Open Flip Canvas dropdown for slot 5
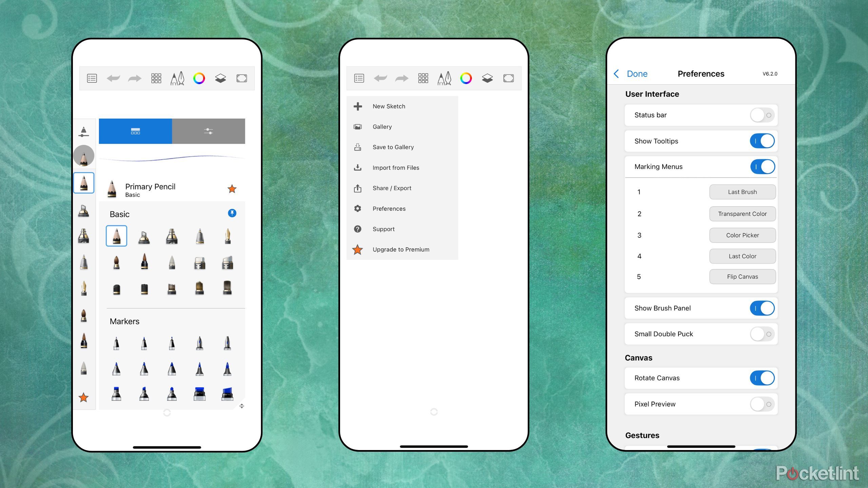The image size is (868, 488). 742,277
